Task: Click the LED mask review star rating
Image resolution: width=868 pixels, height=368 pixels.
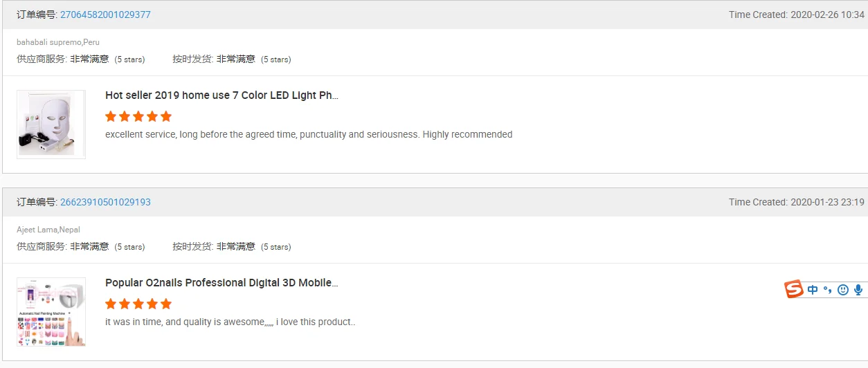Action: [x=138, y=116]
